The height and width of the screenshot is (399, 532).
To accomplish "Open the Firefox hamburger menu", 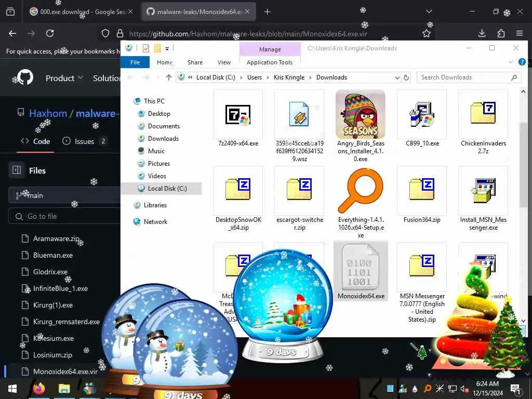I will click(520, 33).
